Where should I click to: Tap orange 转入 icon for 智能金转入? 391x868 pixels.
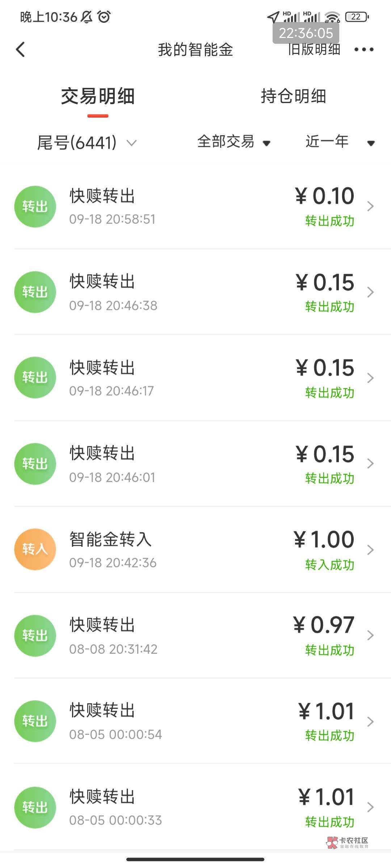[35, 549]
